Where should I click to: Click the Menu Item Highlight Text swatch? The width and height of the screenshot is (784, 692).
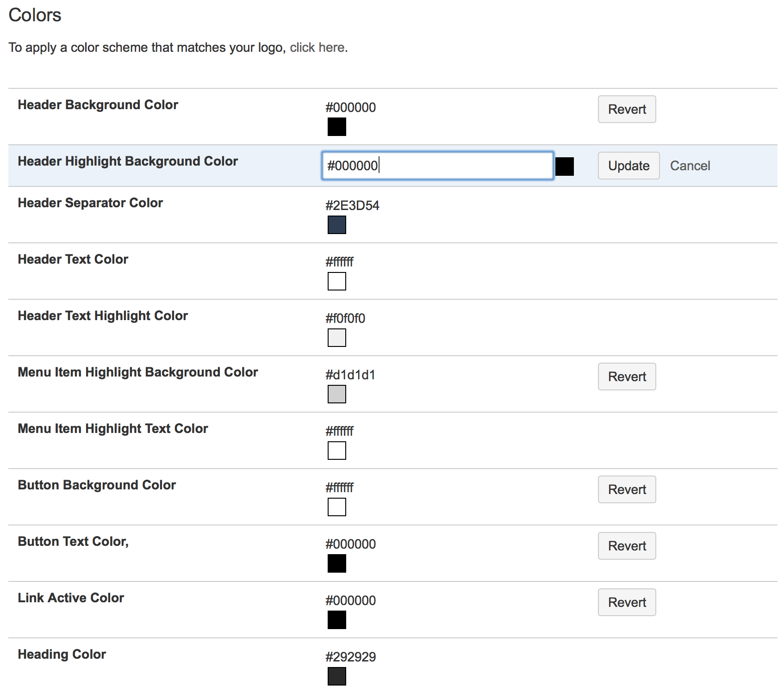click(336, 451)
